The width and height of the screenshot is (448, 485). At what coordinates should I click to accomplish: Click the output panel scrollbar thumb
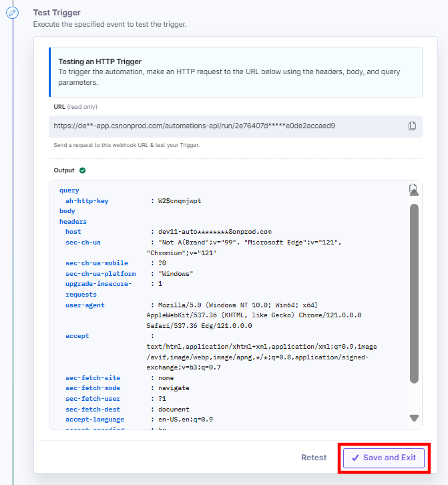point(414,294)
